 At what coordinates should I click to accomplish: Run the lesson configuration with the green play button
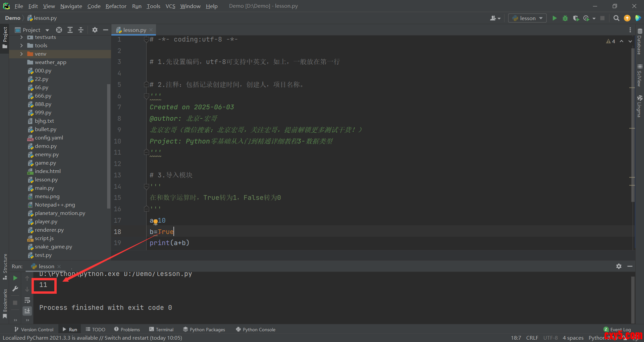[554, 18]
